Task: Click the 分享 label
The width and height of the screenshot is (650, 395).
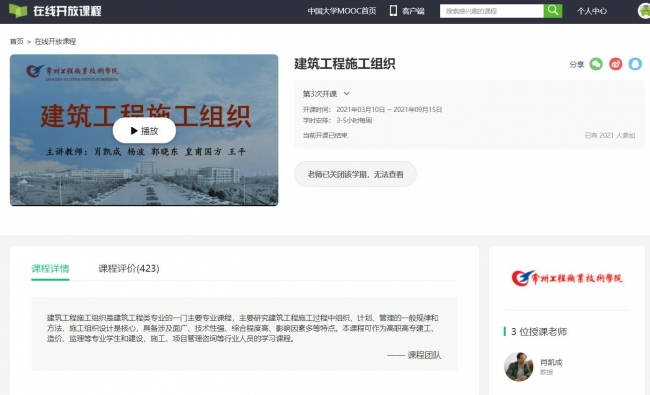Action: click(x=577, y=64)
